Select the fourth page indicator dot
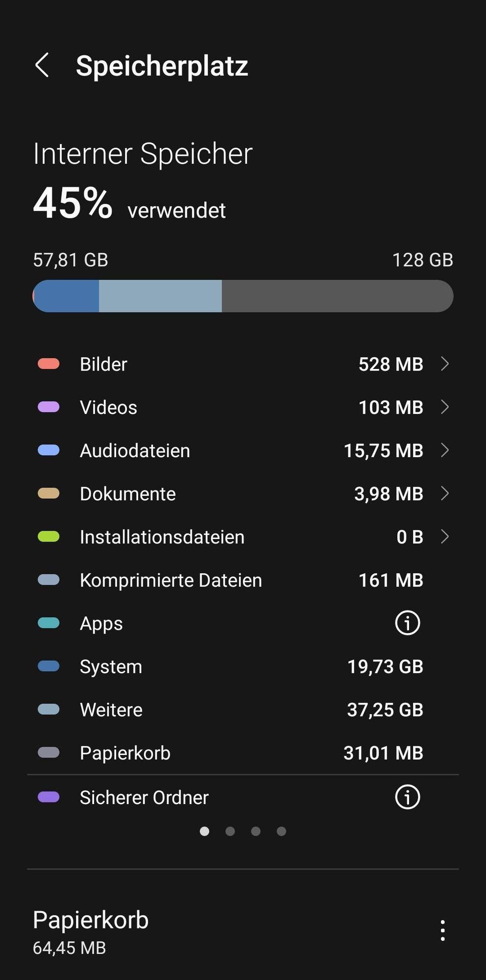 (x=281, y=831)
